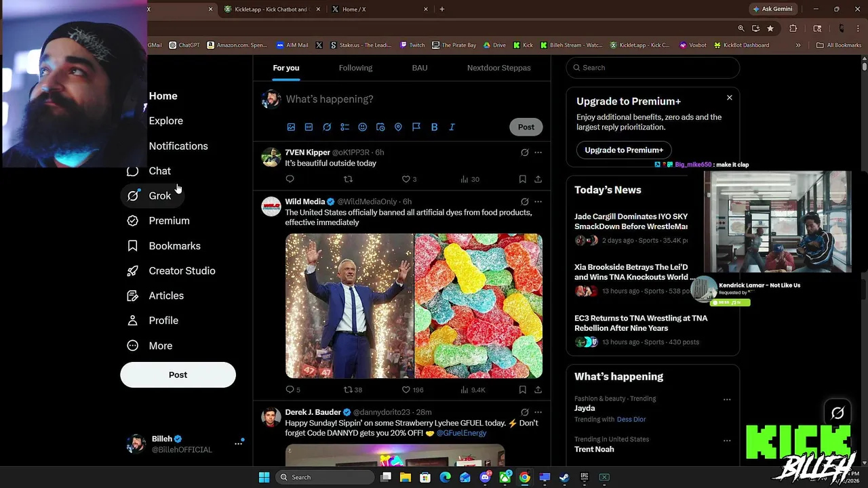Bookmark the Wild Media post

pyautogui.click(x=522, y=390)
